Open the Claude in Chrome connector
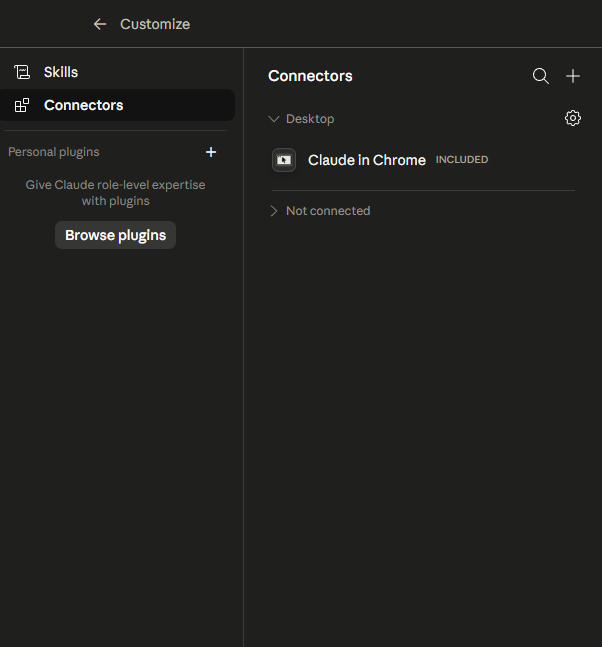This screenshot has height=647, width=602. click(x=423, y=160)
